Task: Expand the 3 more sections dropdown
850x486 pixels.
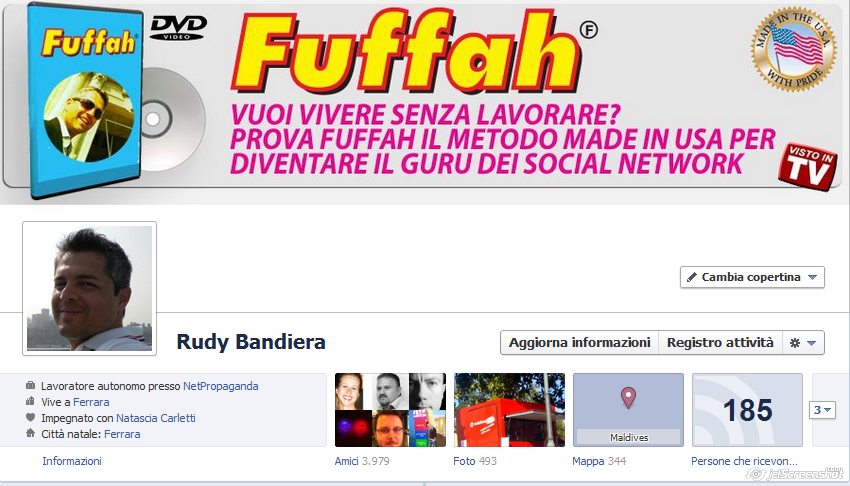Action: coord(822,410)
